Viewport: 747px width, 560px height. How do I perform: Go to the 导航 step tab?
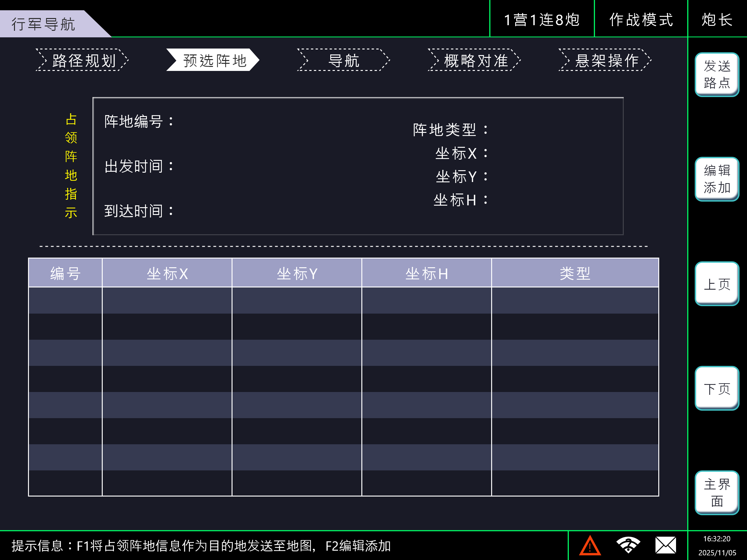click(343, 60)
